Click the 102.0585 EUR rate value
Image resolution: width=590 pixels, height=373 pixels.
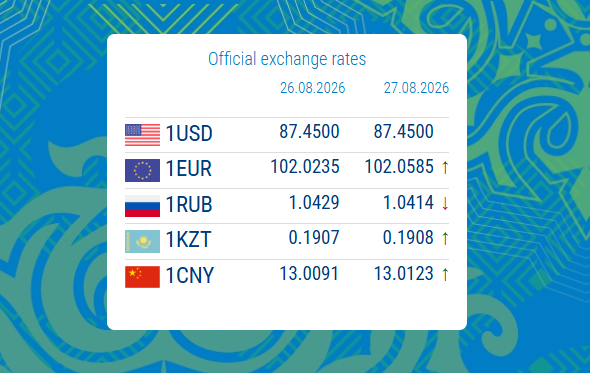(399, 167)
